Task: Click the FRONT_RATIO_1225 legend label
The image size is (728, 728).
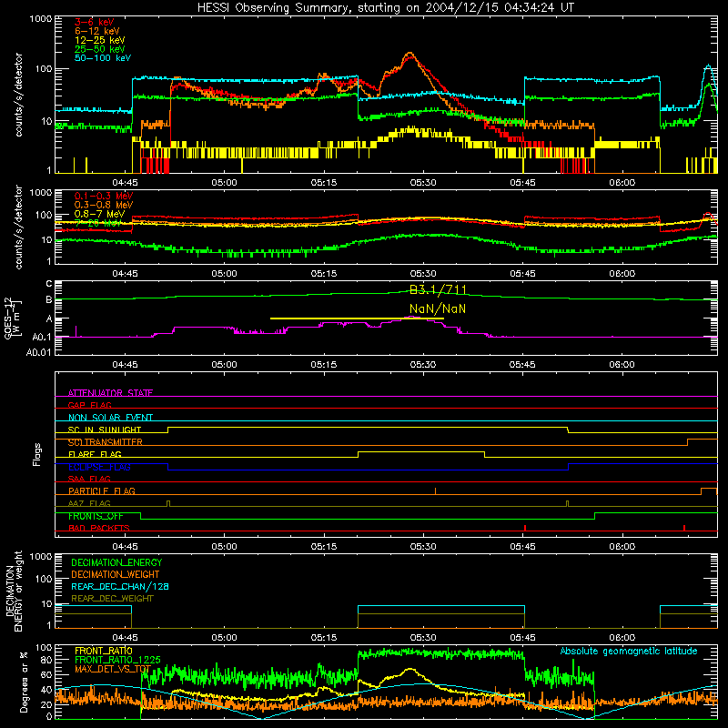Action: [117, 660]
